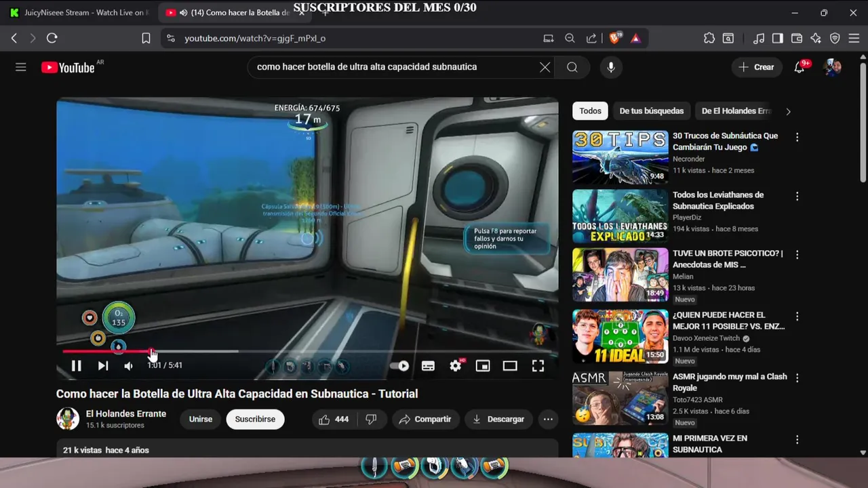This screenshot has height=488, width=868.
Task: Toggle the browser sidebar panel
Action: [778, 39]
